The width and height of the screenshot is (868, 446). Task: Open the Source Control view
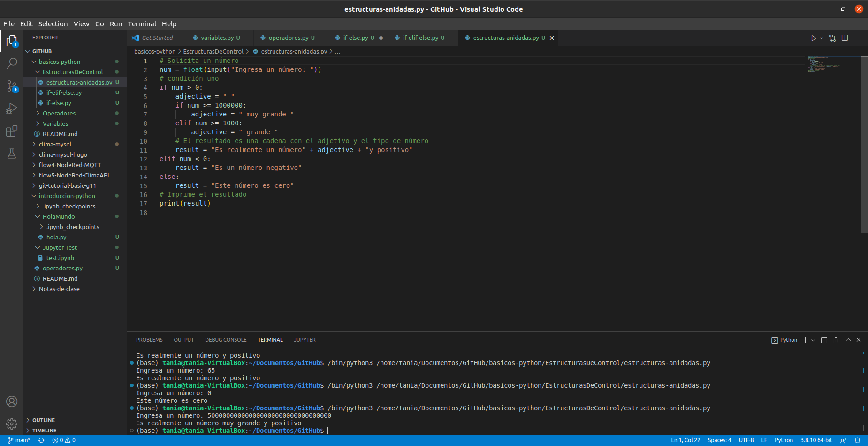coord(12,86)
